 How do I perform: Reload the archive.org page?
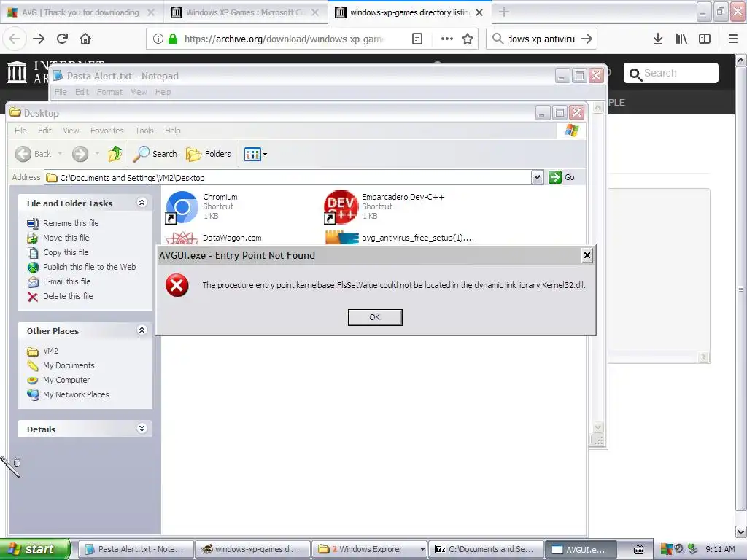click(x=62, y=39)
